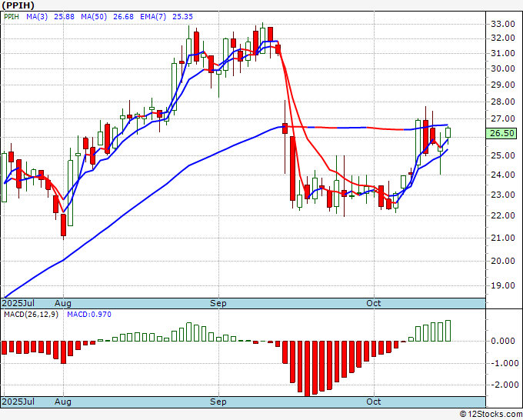Click the lowest red candle at August start
Image resolution: width=523 pixels, height=420 pixels.
click(63, 225)
